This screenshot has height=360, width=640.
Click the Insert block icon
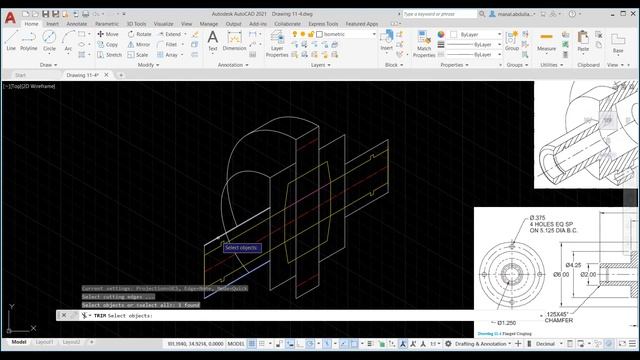coord(386,40)
